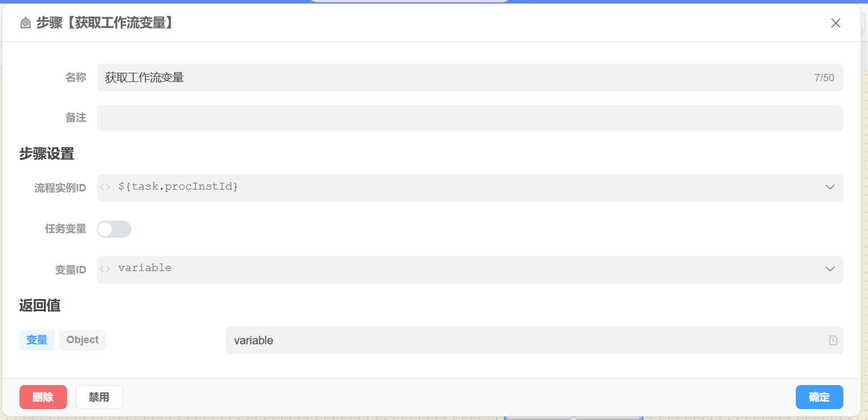This screenshot has height=420, width=868.
Task: Select the Object type tag
Action: [x=83, y=340]
